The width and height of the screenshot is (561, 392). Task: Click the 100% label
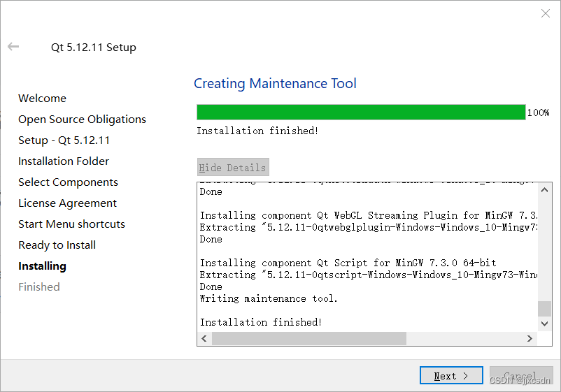click(x=538, y=112)
